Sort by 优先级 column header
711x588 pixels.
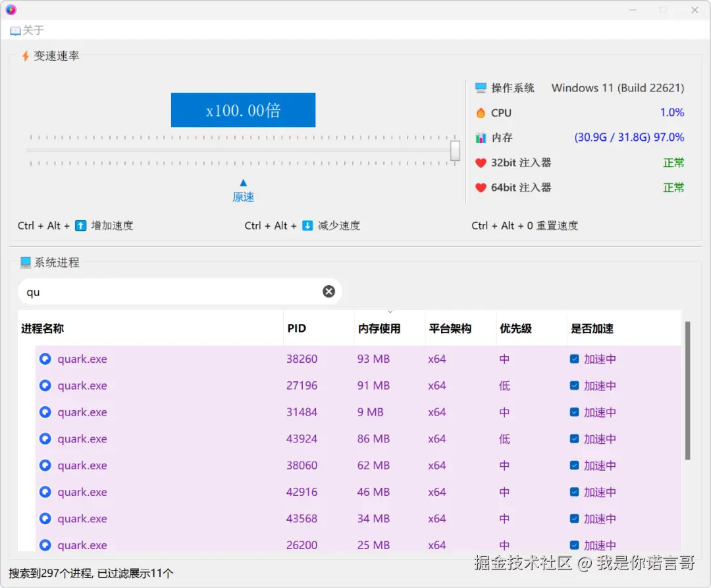point(531,328)
